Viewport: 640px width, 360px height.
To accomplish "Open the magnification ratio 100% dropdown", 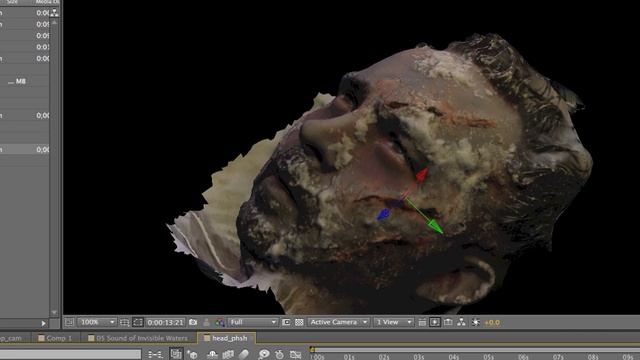I will [x=97, y=322].
